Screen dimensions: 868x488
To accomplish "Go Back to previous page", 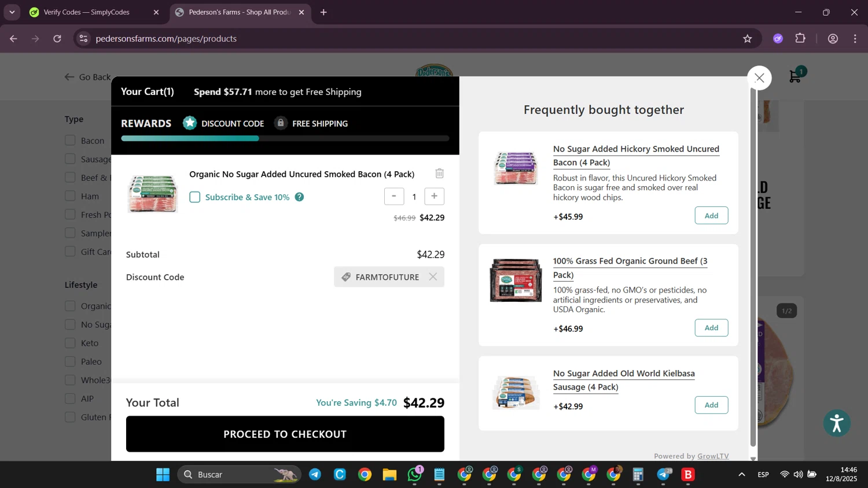I will pos(88,77).
